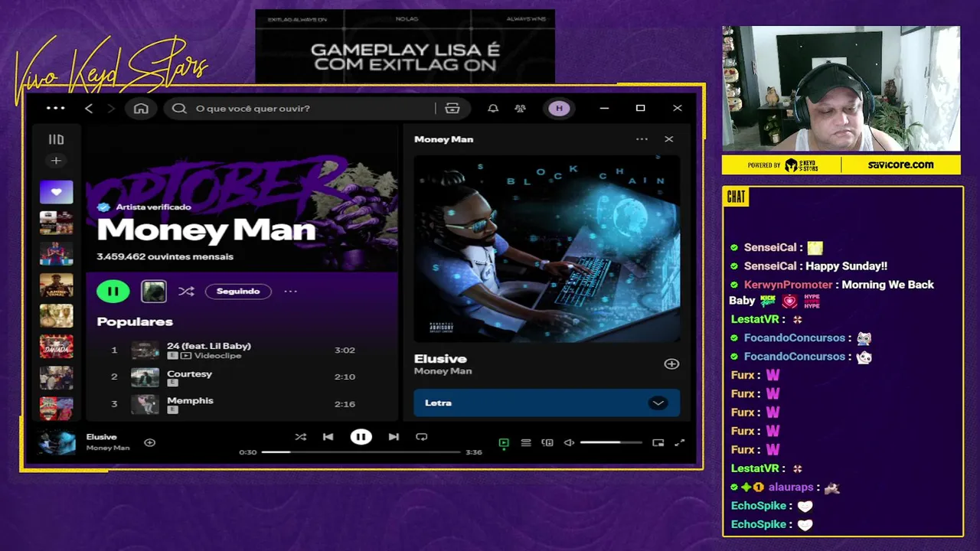Open the 'Money Man' panel header title
The width and height of the screenshot is (980, 551).
pyautogui.click(x=443, y=139)
